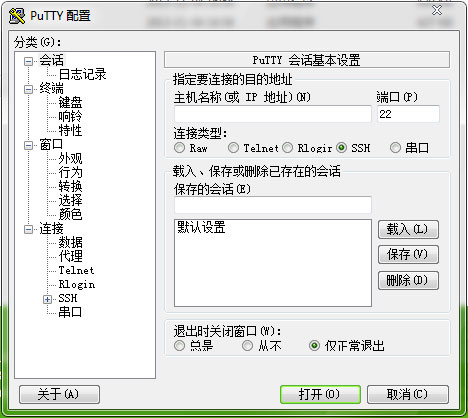Open the Rlogin category in tree
Screen dimensions: 468x418
77,284
